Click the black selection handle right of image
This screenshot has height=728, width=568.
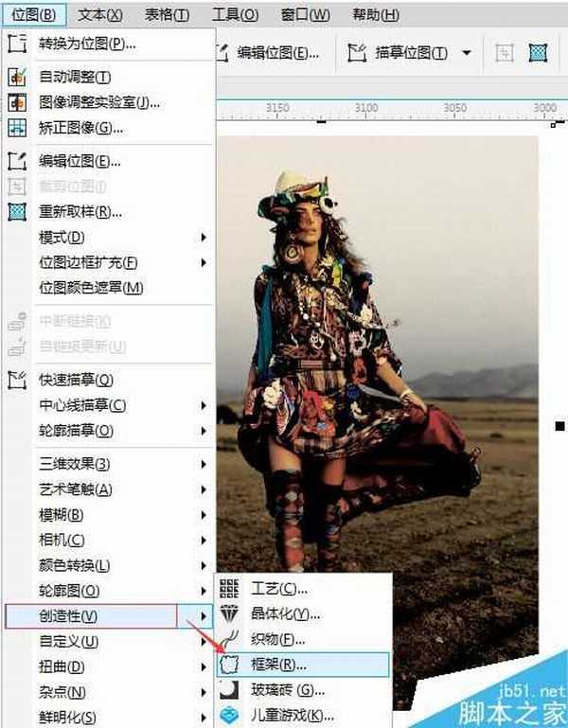[x=560, y=427]
